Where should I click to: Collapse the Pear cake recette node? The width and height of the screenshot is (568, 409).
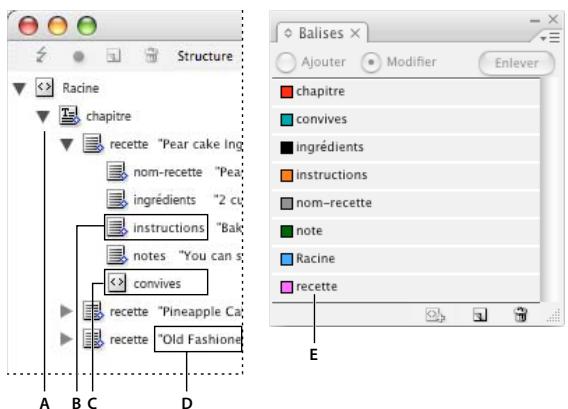(x=67, y=144)
